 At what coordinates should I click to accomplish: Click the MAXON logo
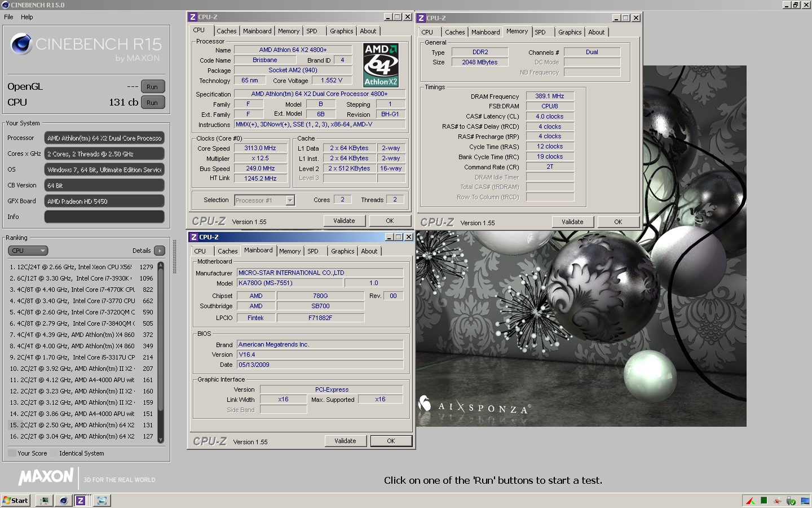46,477
